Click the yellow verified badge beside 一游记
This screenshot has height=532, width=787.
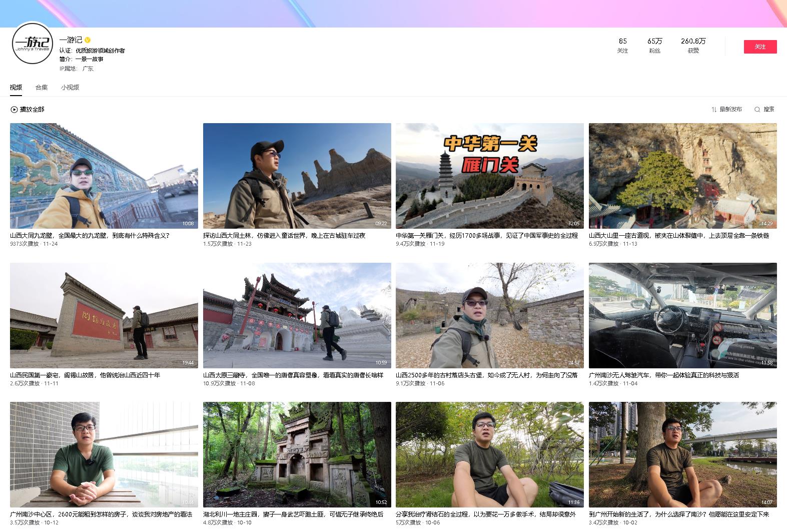point(88,40)
